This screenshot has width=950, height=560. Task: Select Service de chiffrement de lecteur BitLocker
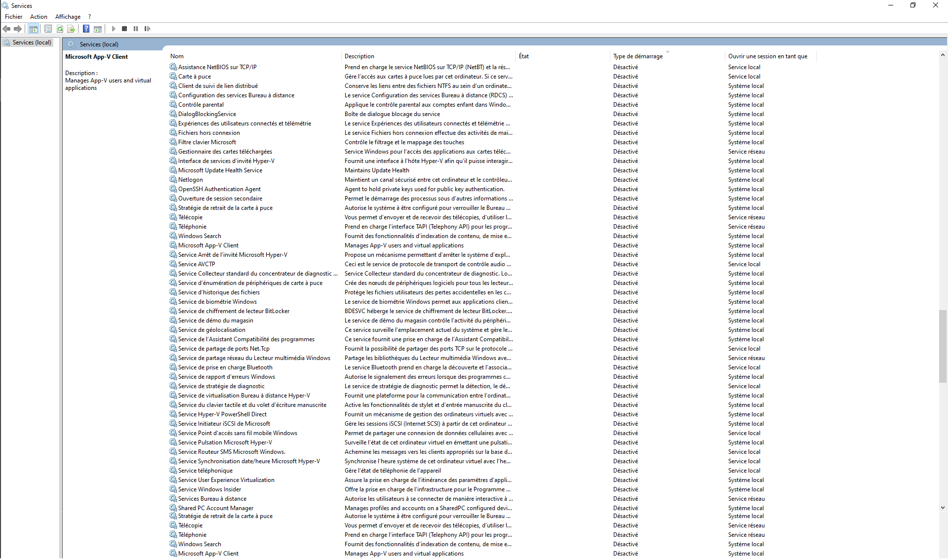click(x=234, y=311)
